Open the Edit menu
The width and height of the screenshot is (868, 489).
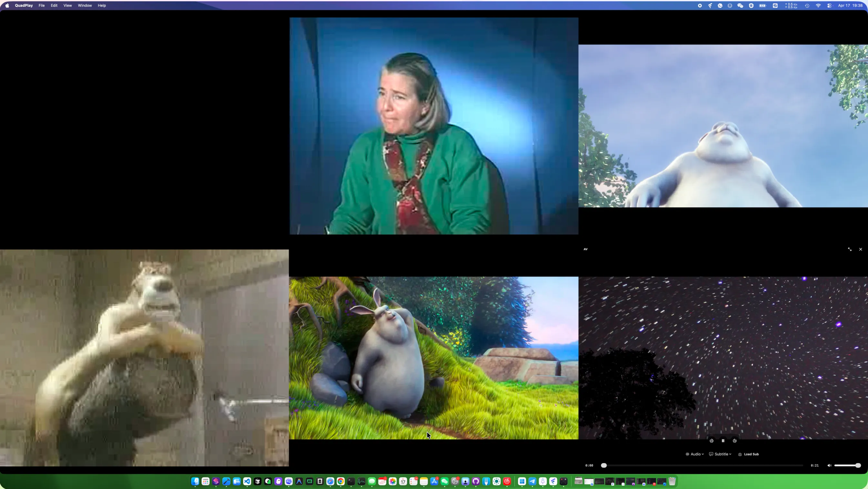(x=54, y=5)
